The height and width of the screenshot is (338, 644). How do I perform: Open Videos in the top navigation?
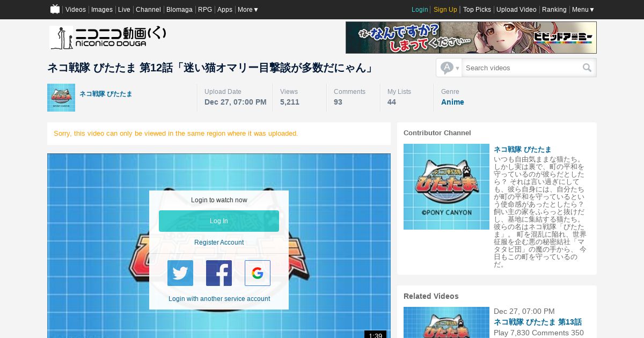click(76, 10)
